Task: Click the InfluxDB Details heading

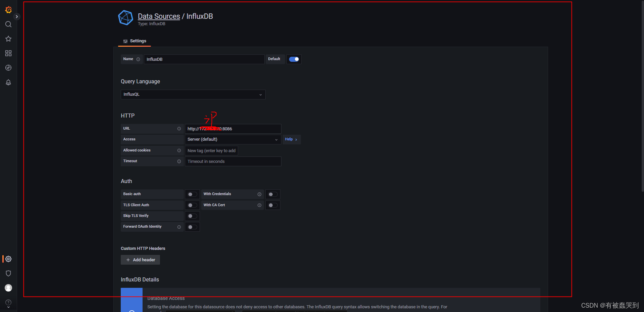Action: coord(140,279)
